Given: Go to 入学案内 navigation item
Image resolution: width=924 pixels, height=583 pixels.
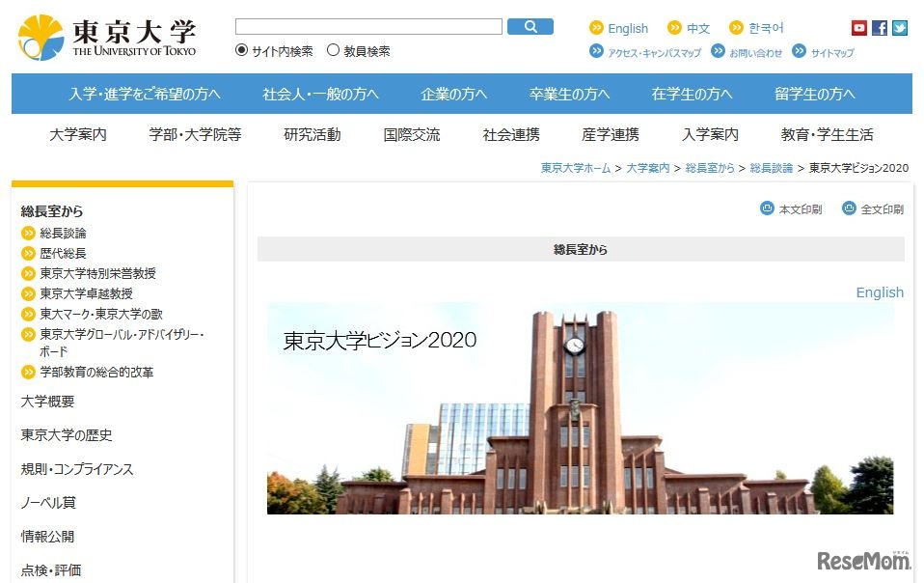Looking at the screenshot, I should click(710, 134).
